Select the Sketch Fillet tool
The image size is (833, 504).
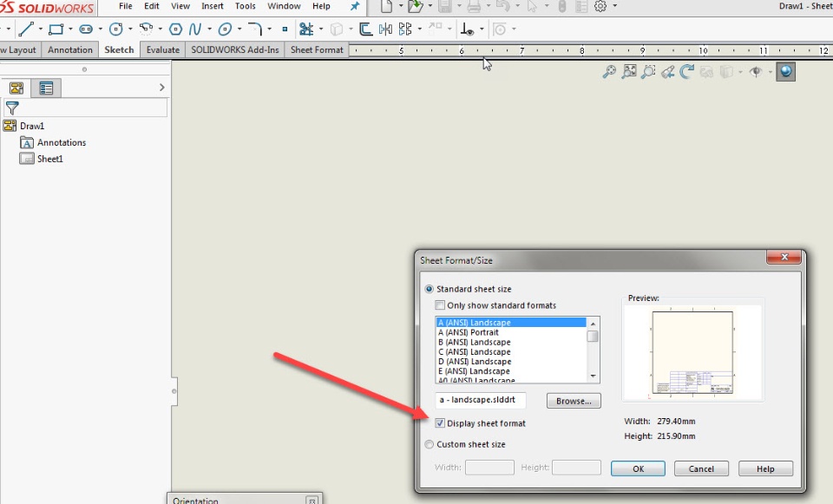coord(255,29)
